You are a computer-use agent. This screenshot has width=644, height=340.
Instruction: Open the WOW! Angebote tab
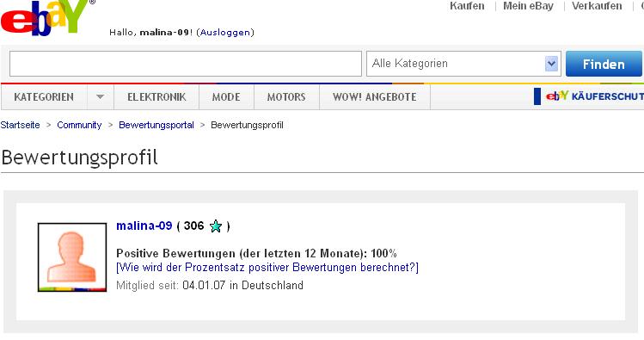pyautogui.click(x=375, y=97)
